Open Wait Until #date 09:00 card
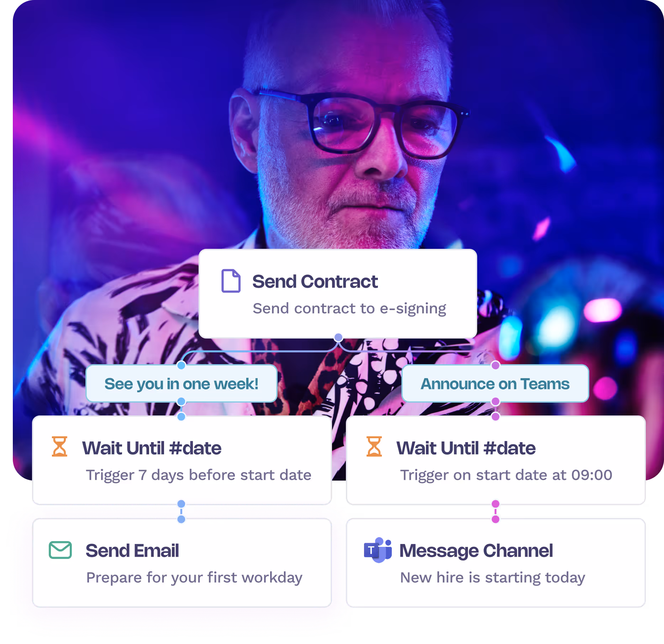Image resolution: width=664 pixels, height=644 pixels. [x=496, y=460]
